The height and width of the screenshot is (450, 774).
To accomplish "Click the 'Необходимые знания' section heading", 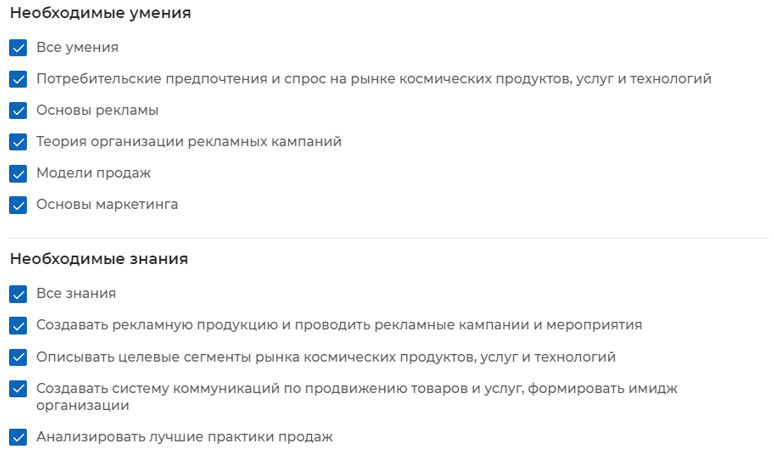I will click(99, 259).
